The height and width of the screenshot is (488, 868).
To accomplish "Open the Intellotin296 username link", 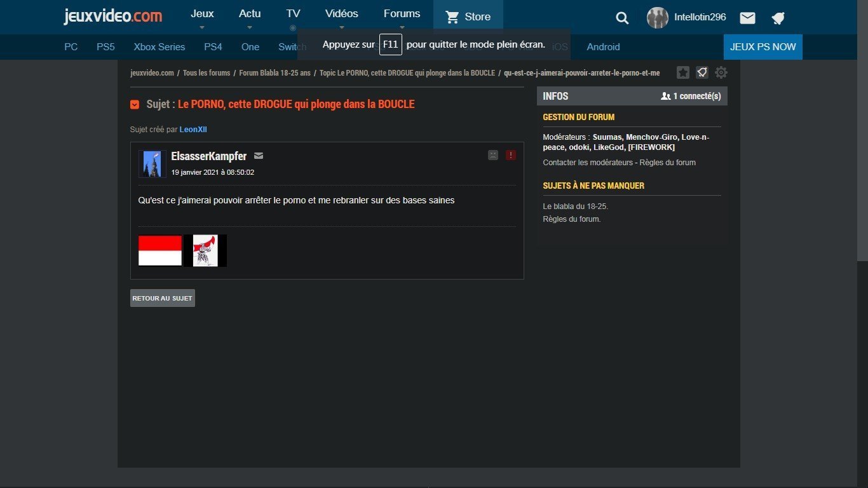I will (700, 17).
